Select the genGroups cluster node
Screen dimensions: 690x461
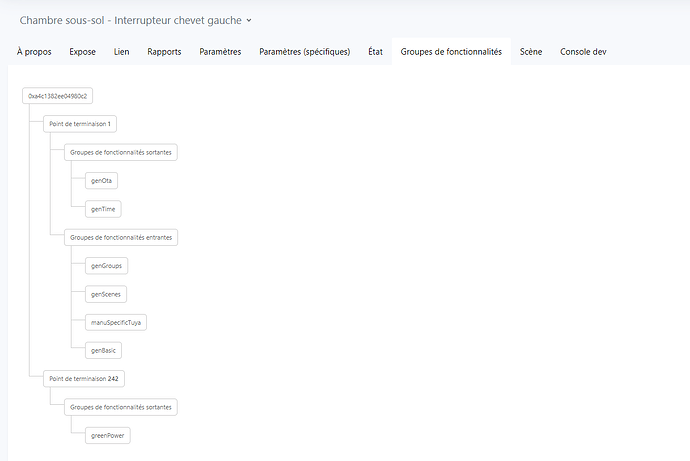click(x=107, y=266)
